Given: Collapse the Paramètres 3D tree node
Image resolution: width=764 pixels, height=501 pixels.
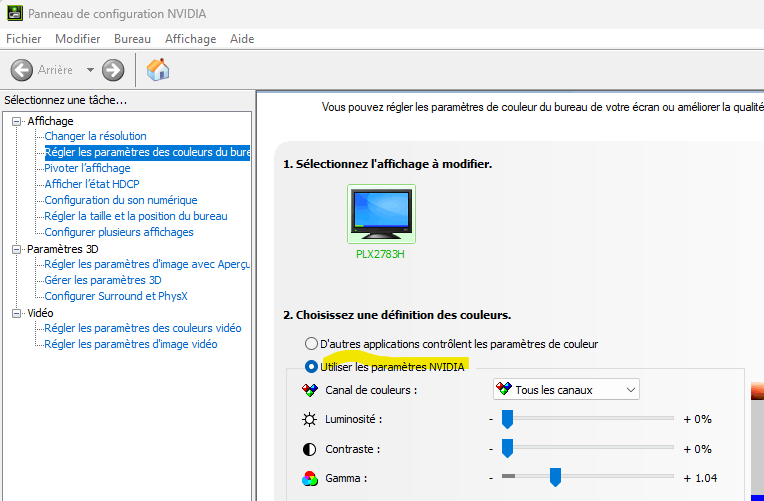Looking at the screenshot, I should point(17,249).
